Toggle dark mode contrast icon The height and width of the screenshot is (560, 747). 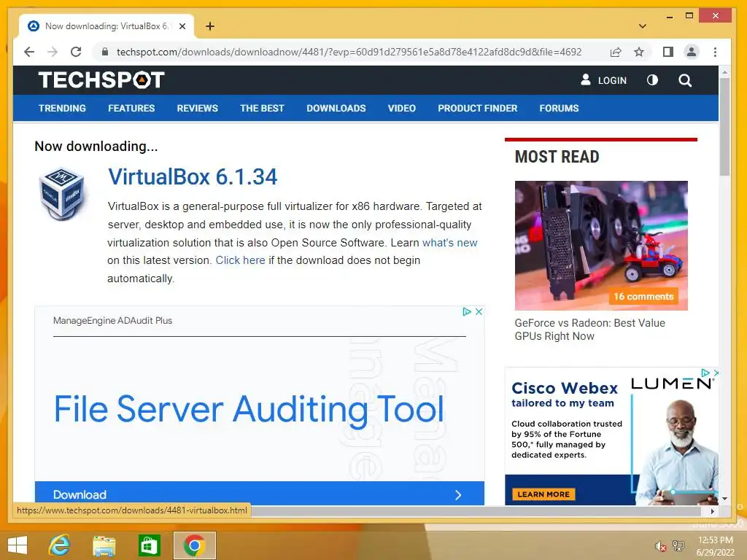pos(652,80)
